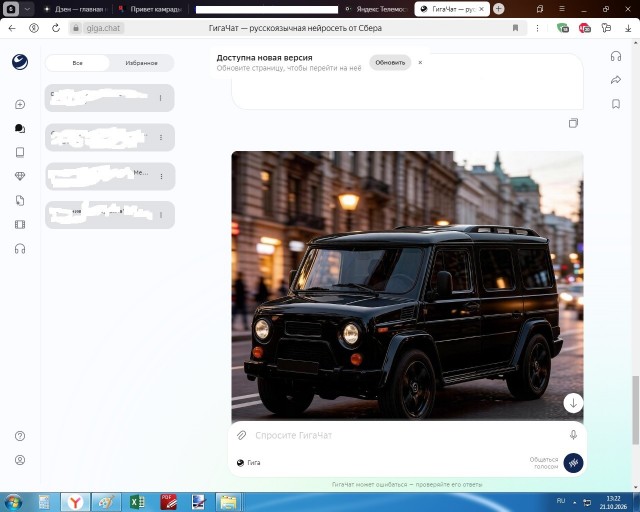Open the second chat in the list
The height and width of the screenshot is (512, 640).
coord(109,138)
